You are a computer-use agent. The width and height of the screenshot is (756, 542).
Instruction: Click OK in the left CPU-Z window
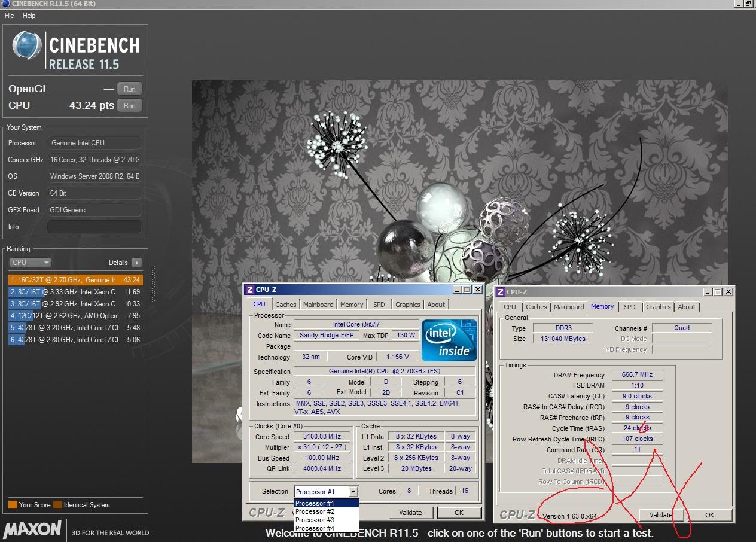click(459, 513)
